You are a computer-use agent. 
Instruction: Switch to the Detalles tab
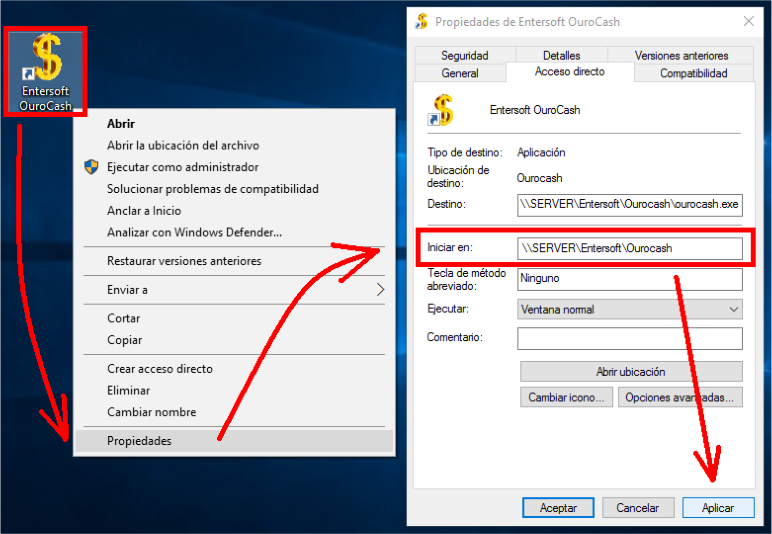tap(561, 55)
